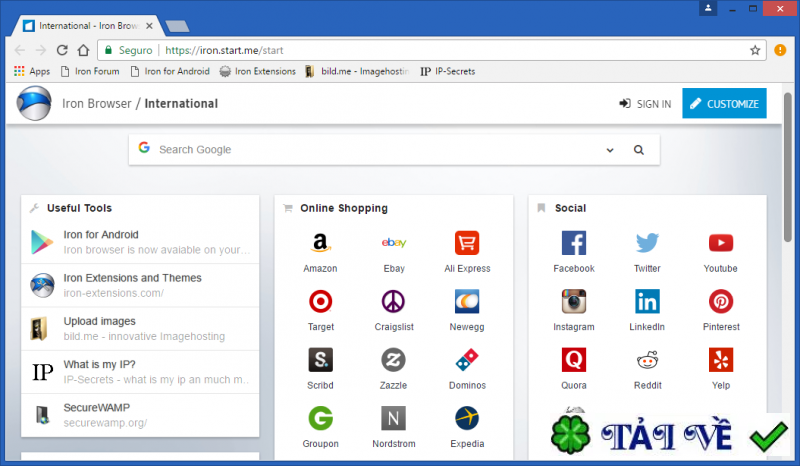This screenshot has width=800, height=466.
Task: Bookmark page with the star icon
Action: [755, 50]
